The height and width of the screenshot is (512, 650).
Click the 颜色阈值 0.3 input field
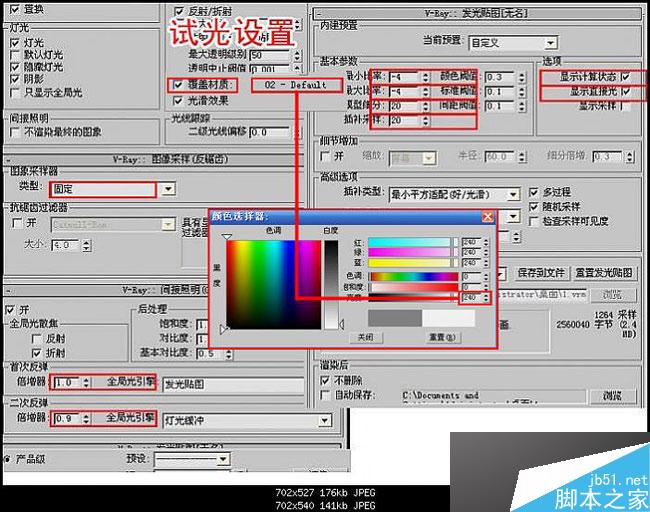click(501, 77)
